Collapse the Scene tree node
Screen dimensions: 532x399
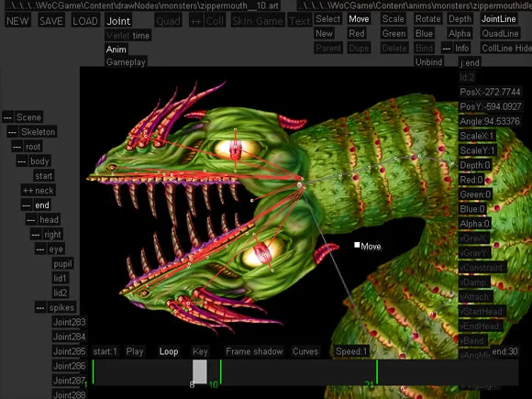7,117
